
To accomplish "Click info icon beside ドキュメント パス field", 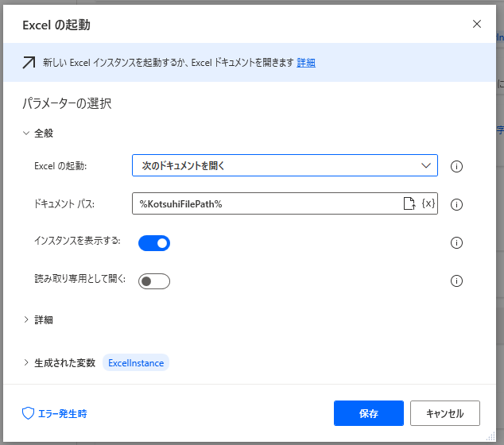I will [456, 204].
